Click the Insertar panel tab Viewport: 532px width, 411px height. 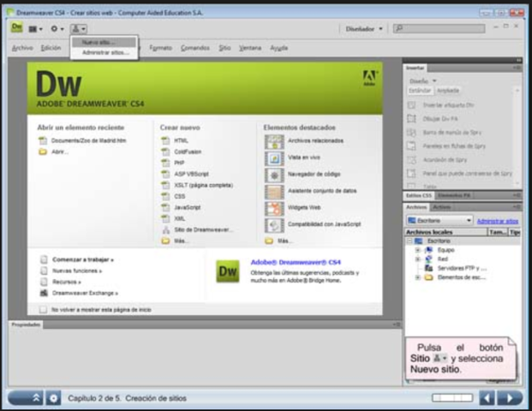point(415,68)
